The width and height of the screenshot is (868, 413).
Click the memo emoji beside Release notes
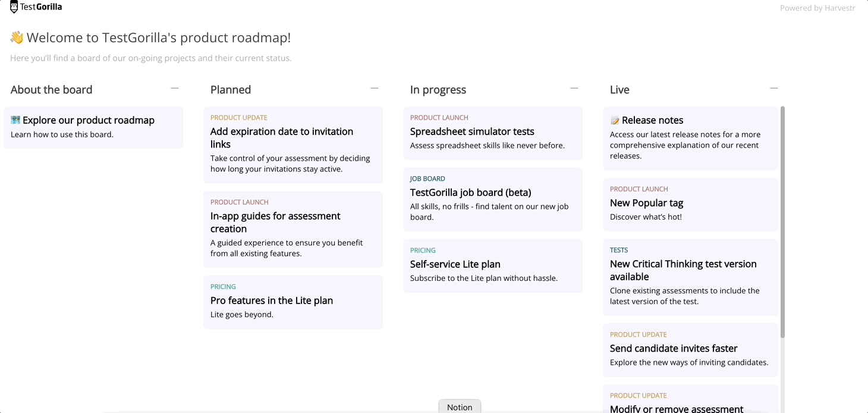pyautogui.click(x=615, y=120)
